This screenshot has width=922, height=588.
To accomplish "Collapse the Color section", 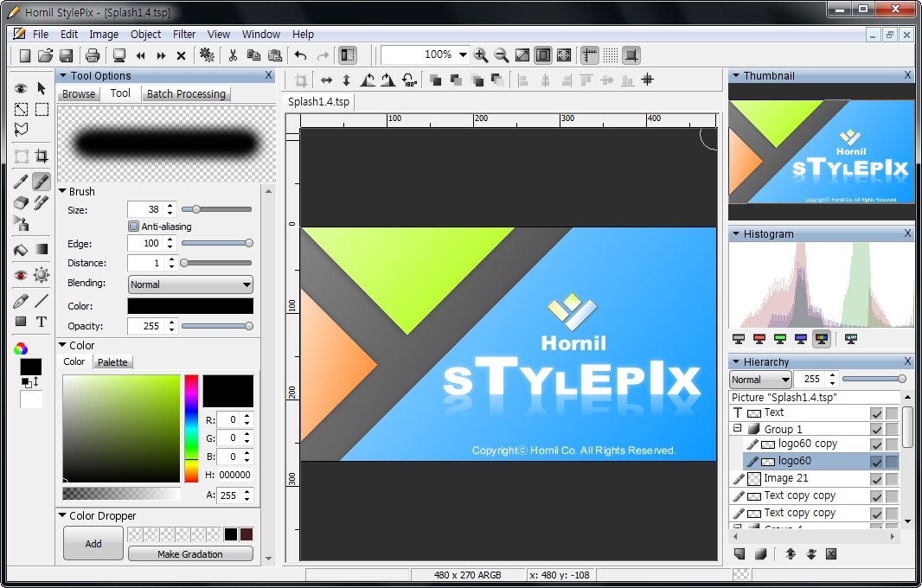I will coord(62,345).
